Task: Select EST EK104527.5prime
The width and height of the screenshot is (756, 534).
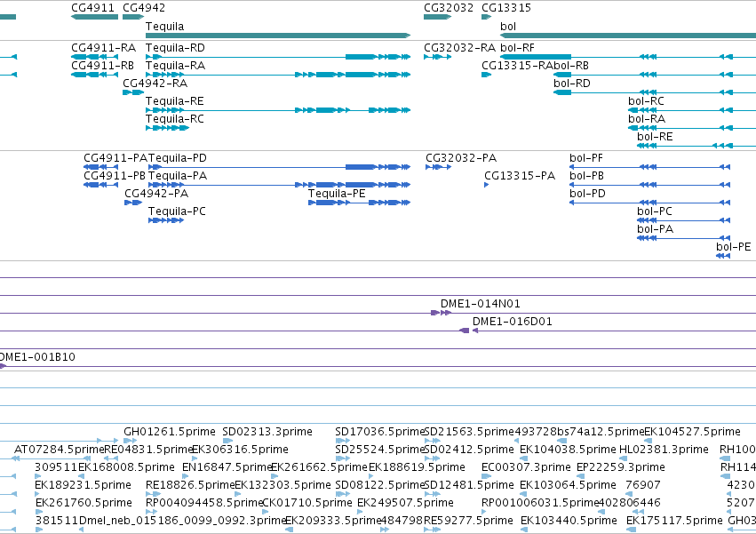Action: point(649,441)
